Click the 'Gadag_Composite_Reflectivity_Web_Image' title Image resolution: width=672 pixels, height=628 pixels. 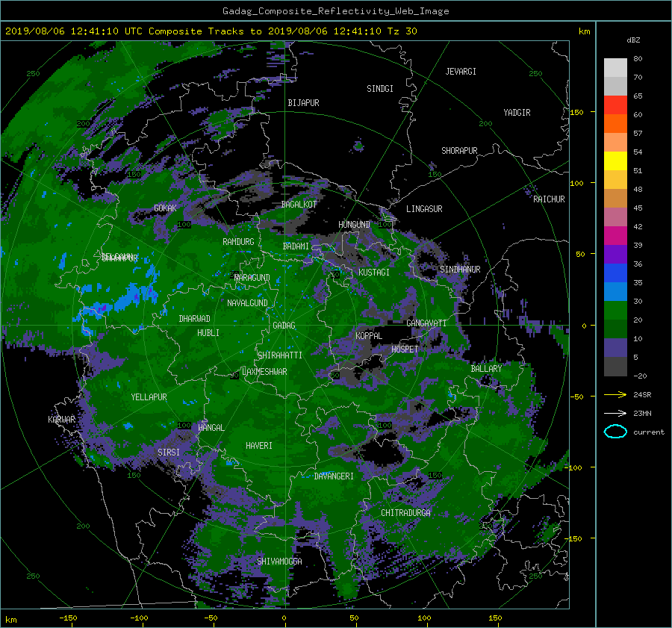click(x=335, y=11)
